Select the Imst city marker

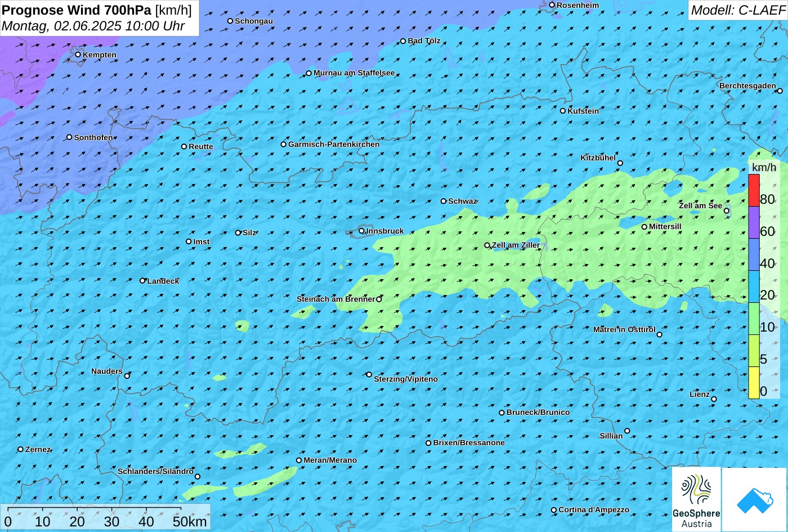pos(189,242)
